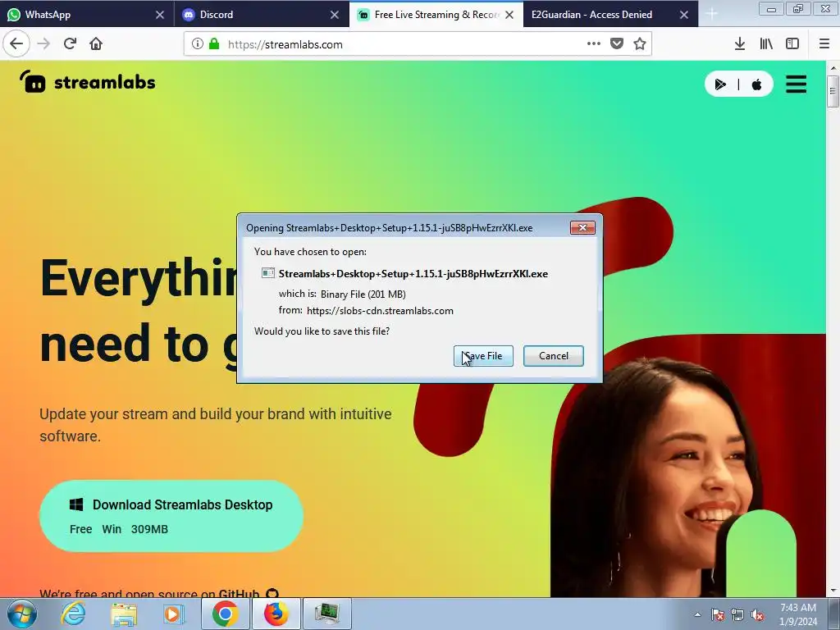Click the network tray icon
The width and height of the screenshot is (840, 630).
(x=737, y=614)
